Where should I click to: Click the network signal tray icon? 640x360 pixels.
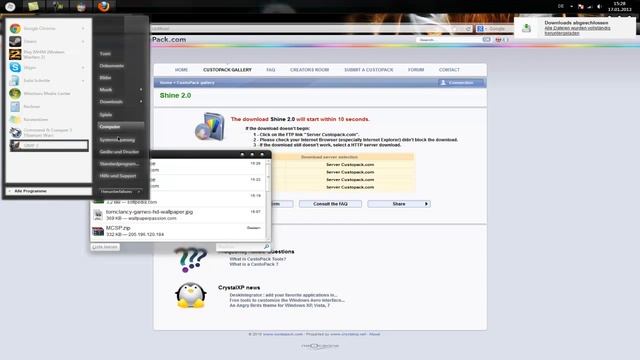[x=590, y=7]
